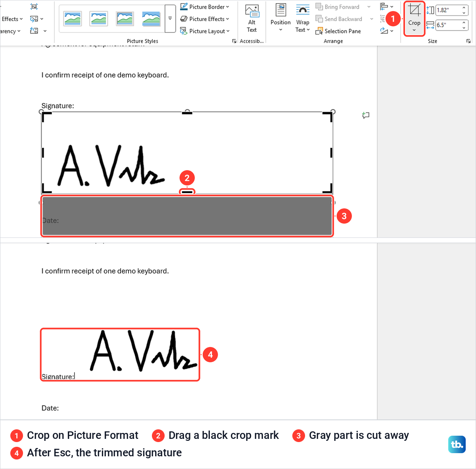Click the Picture Layout icon
The image size is (476, 469).
184,31
